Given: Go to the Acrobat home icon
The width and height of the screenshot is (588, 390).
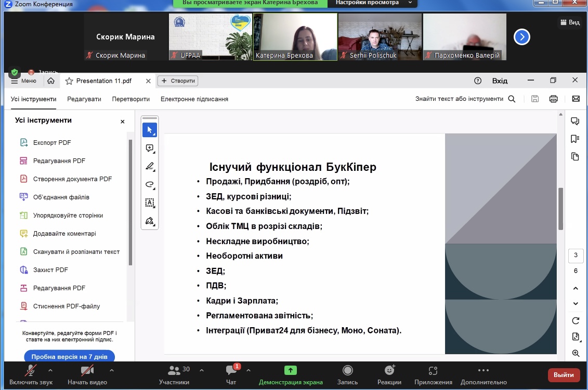Looking at the screenshot, I should [x=51, y=80].
